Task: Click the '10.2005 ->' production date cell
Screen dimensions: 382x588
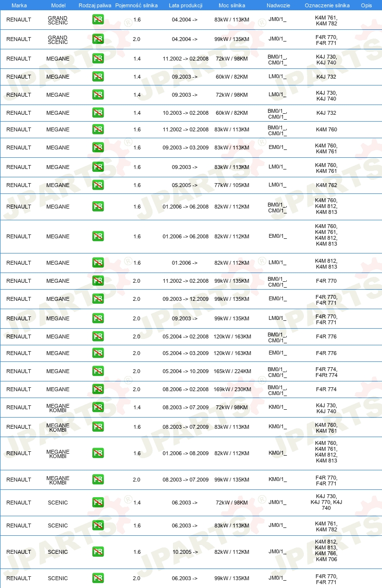Action: [185, 552]
